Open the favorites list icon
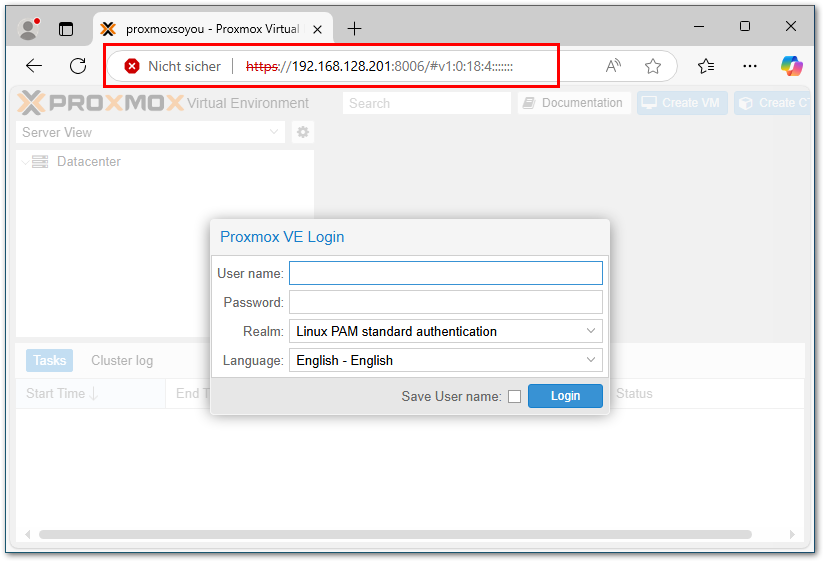824x562 pixels. pos(706,66)
